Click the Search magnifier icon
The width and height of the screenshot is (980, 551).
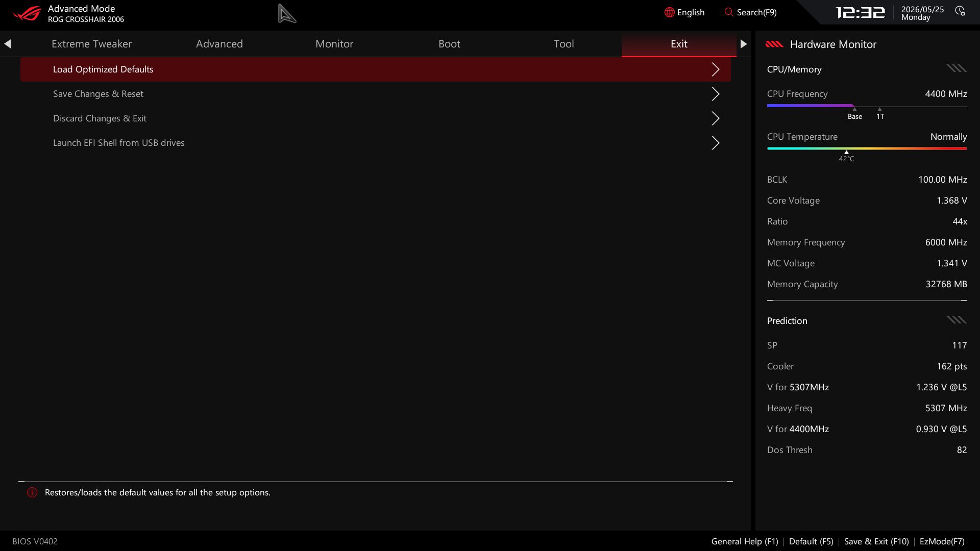point(729,12)
